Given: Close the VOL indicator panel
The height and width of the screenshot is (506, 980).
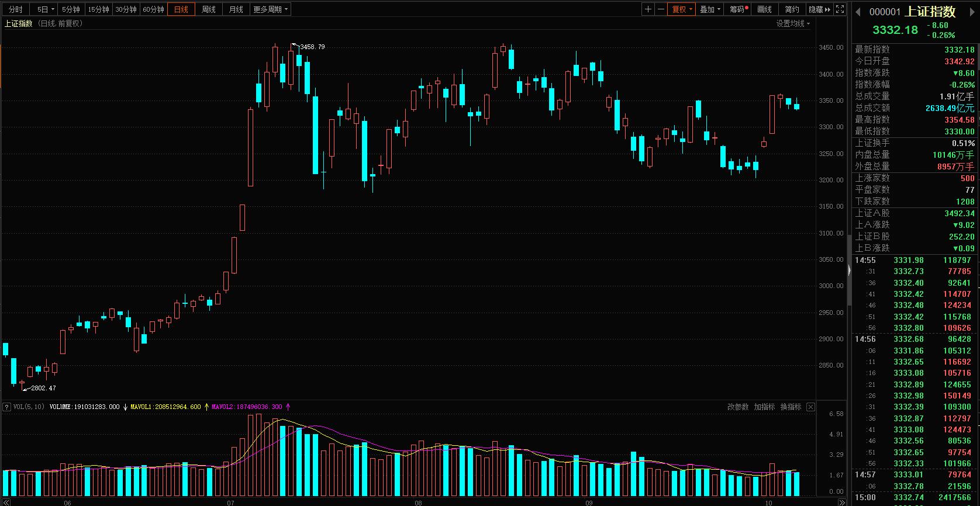Looking at the screenshot, I should 810,407.
